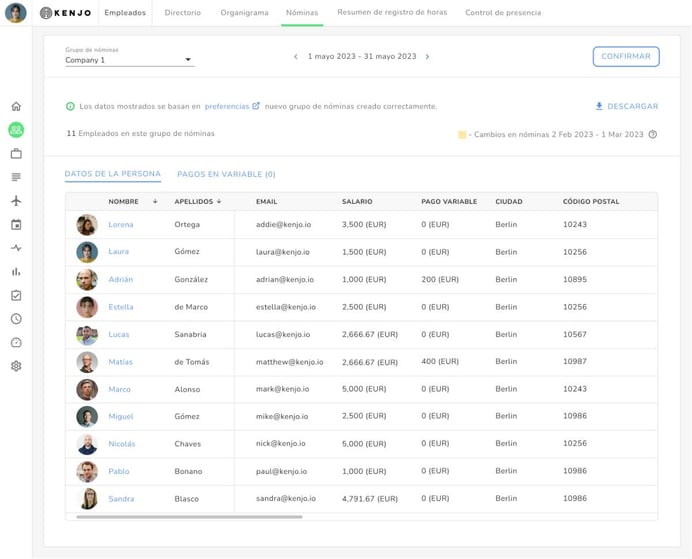Open the settings gear icon
Viewport: 692px width, 559px height.
coord(16,366)
